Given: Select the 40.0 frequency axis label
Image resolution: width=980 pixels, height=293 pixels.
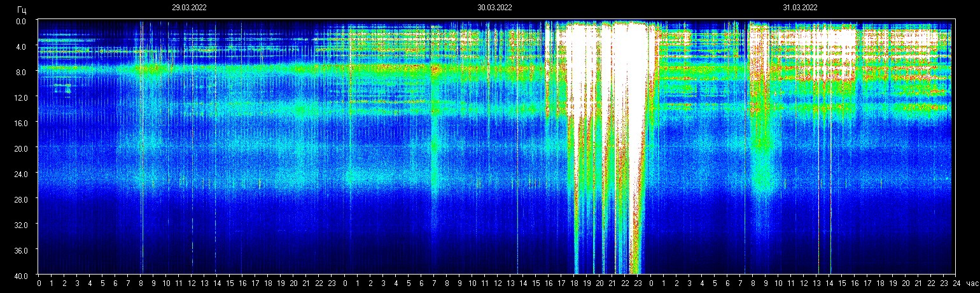Looking at the screenshot, I should 20,275.
